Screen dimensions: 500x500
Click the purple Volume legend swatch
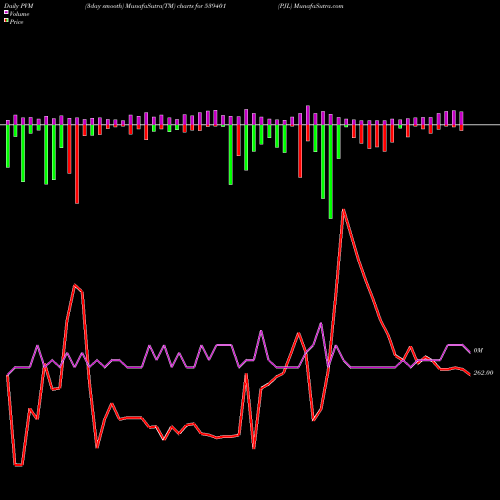click(x=6, y=13)
